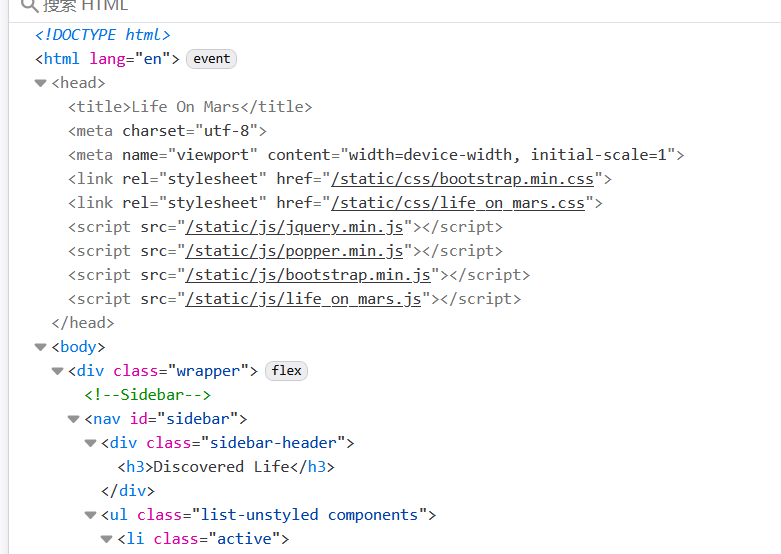781x554 pixels.
Task: Select the DOCTYPE html line
Action: pyautogui.click(x=103, y=35)
